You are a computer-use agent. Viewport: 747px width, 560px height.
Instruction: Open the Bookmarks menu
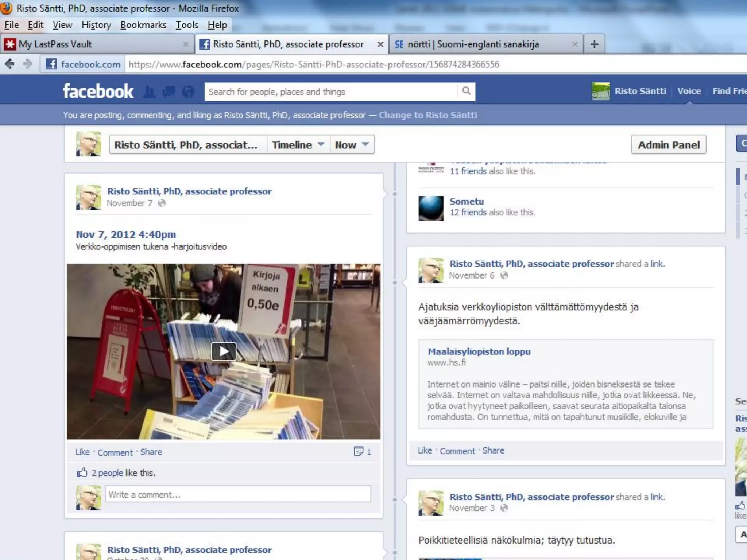(143, 25)
